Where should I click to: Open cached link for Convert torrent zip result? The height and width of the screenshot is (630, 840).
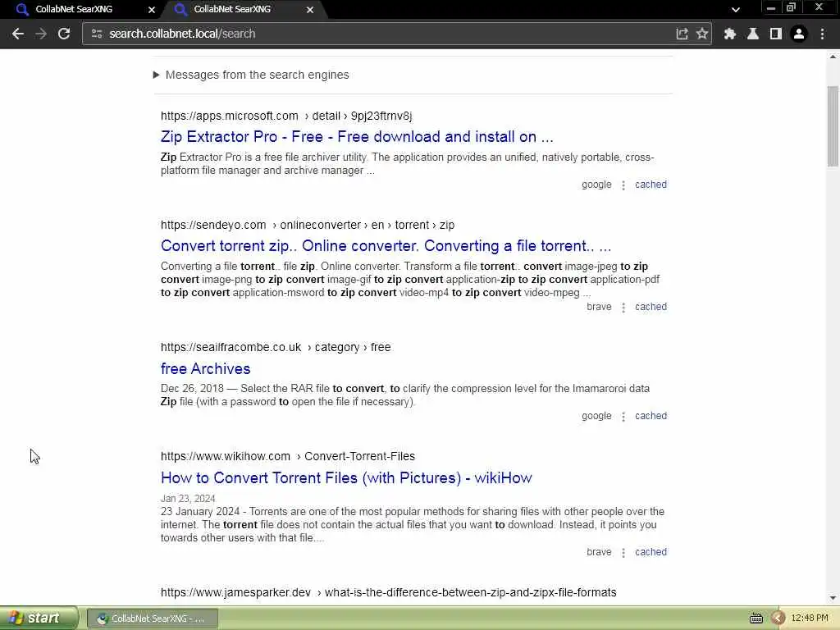pos(651,307)
